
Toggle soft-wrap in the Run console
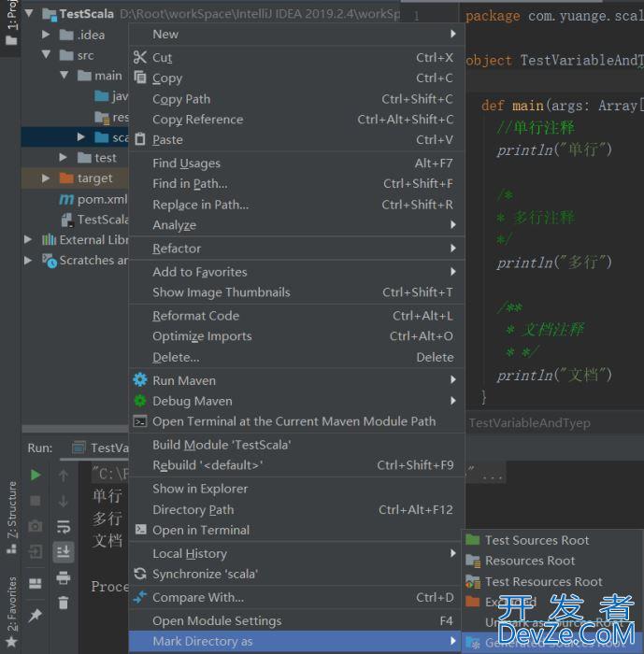tap(64, 527)
